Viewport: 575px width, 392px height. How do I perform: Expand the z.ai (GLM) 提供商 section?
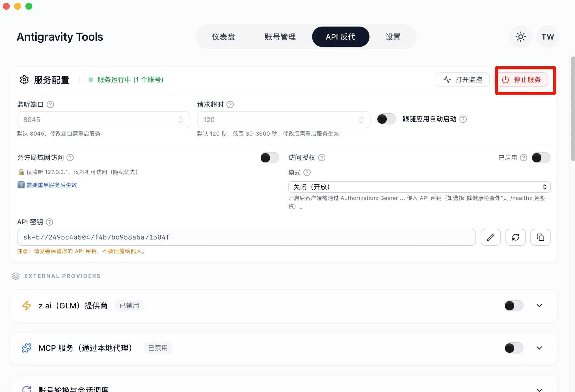pyautogui.click(x=539, y=306)
